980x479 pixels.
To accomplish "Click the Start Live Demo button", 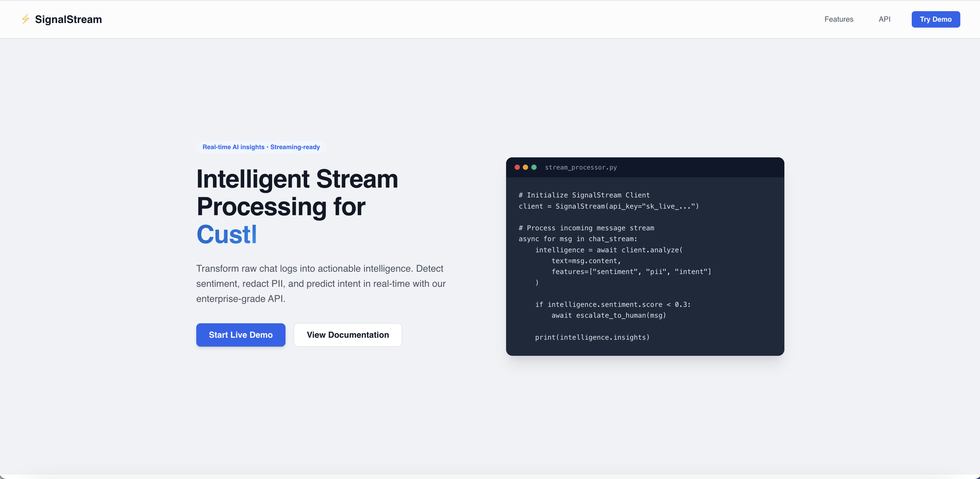I will point(241,335).
